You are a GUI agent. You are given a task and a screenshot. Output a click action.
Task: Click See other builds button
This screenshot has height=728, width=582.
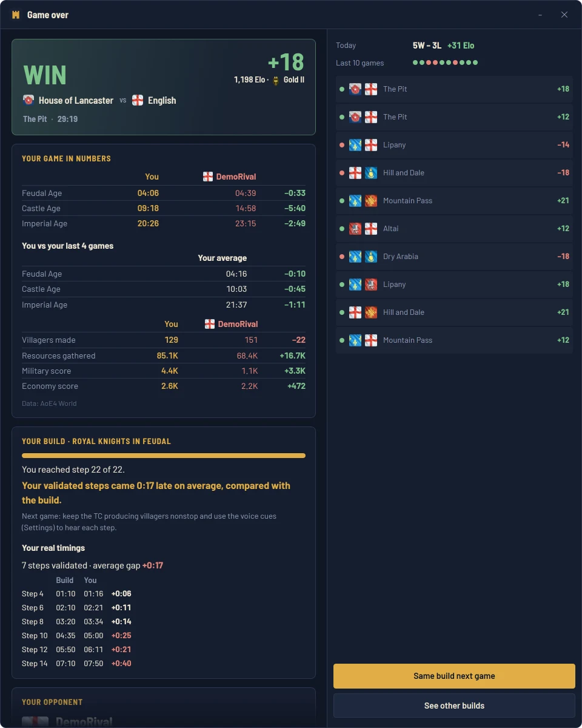click(454, 706)
